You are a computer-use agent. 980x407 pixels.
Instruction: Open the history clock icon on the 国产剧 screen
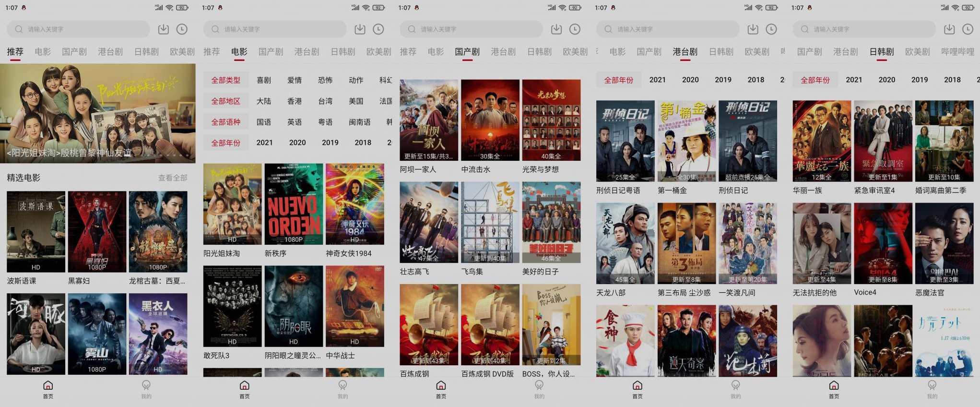click(575, 29)
